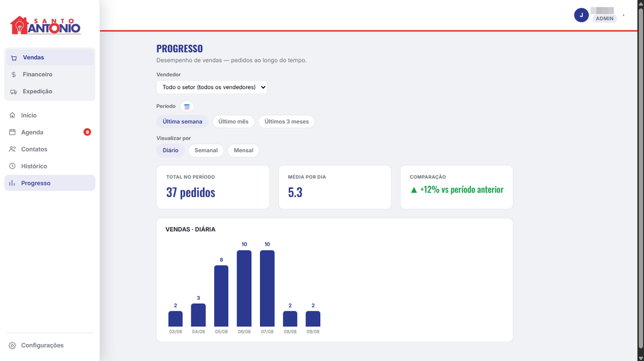Viewport: 644px width, 361px height.
Task: Click the dollar sign icon beside Financeiro
Action: 14,75
